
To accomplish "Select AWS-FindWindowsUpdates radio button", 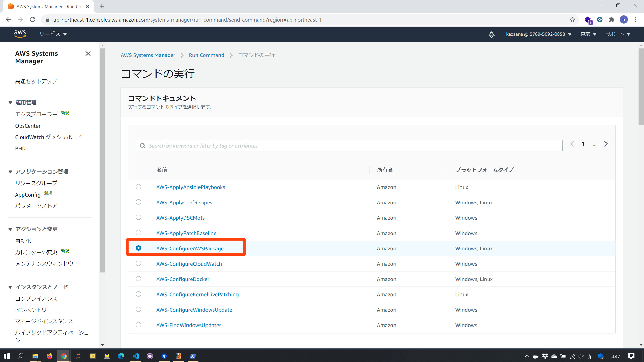I will pyautogui.click(x=138, y=324).
